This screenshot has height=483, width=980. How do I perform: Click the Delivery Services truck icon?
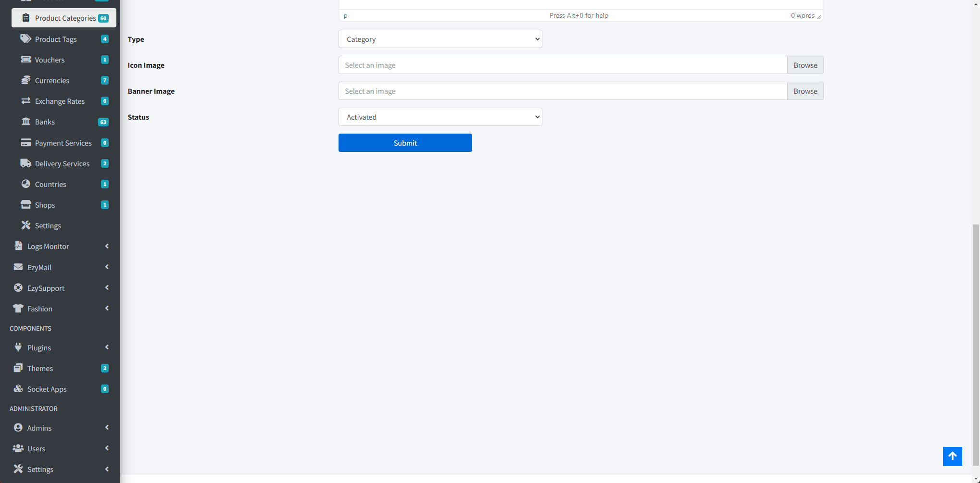pyautogui.click(x=25, y=163)
